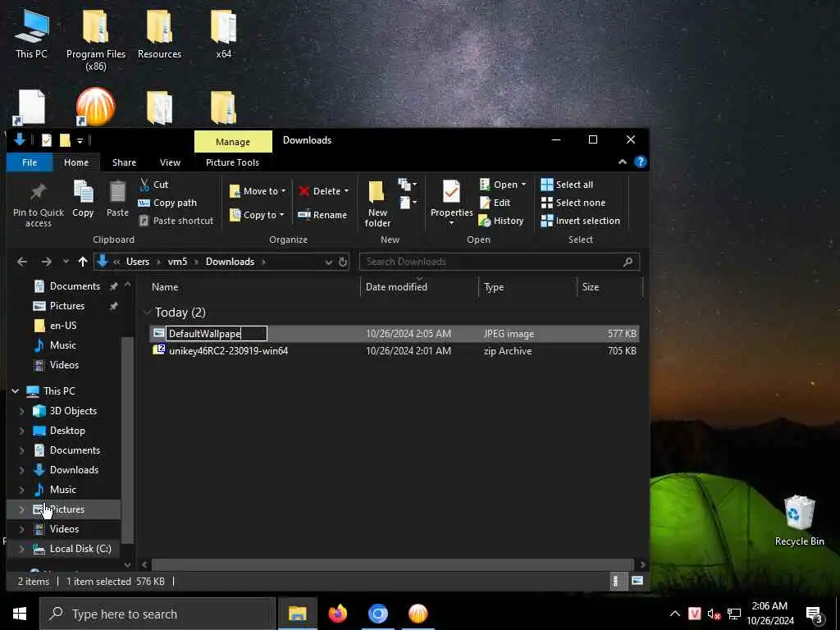Switch to Share ribbon tab
This screenshot has height=630, width=840.
[124, 162]
